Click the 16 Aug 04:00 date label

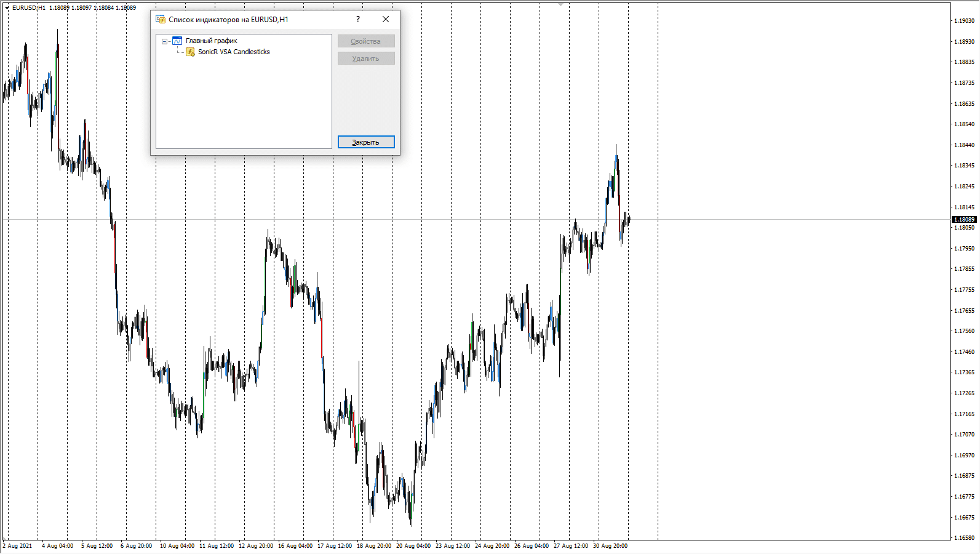(x=295, y=546)
